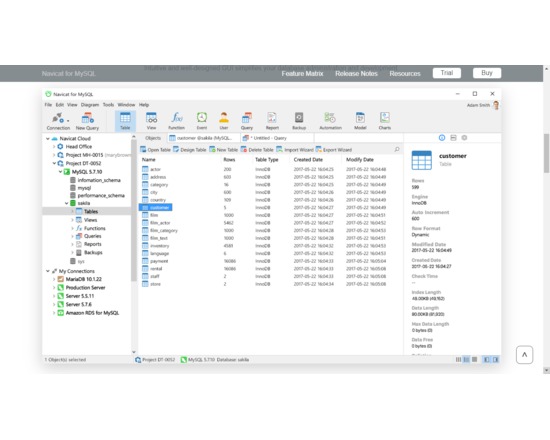550x440 pixels.
Task: Open the Release Notes link
Action: coord(356,74)
